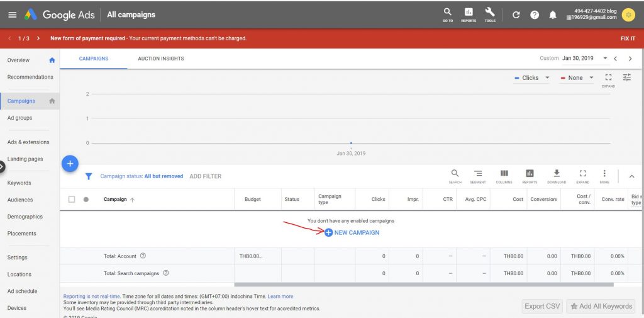Image resolution: width=644 pixels, height=318 pixels.
Task: Click Fix It in red banner
Action: click(x=628, y=38)
